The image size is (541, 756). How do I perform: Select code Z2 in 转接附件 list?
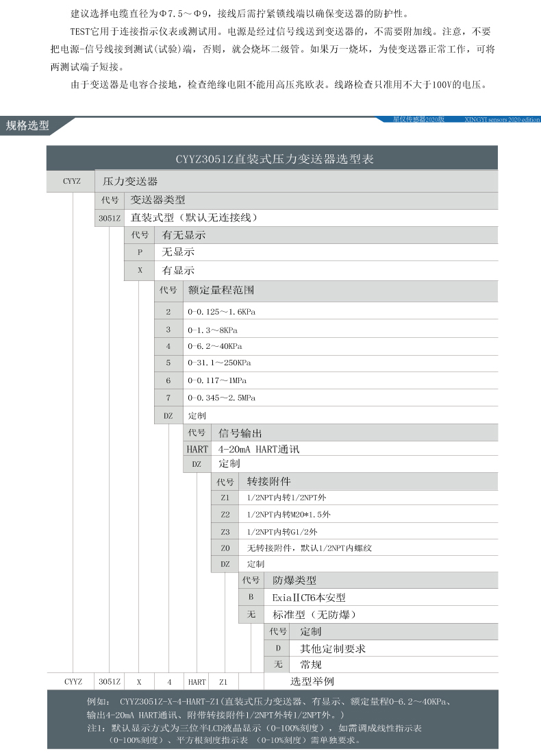(225, 515)
